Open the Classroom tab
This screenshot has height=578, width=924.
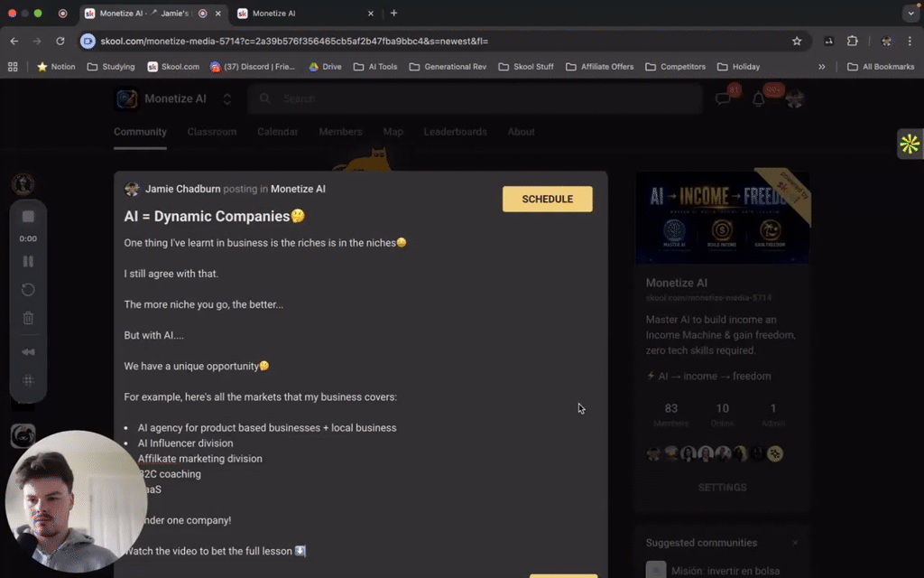click(211, 132)
